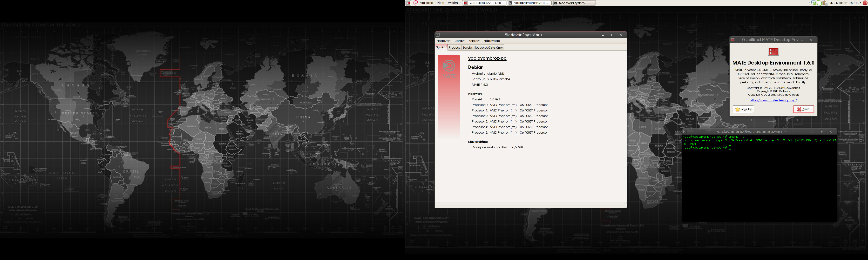Screen dimensions: 868x260
Task: Switch to the Zdroje tab
Action: point(467,47)
